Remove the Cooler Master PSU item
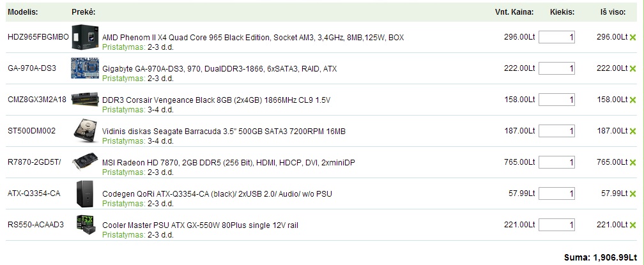This screenshot has height=265, width=644. pyautogui.click(x=632, y=225)
